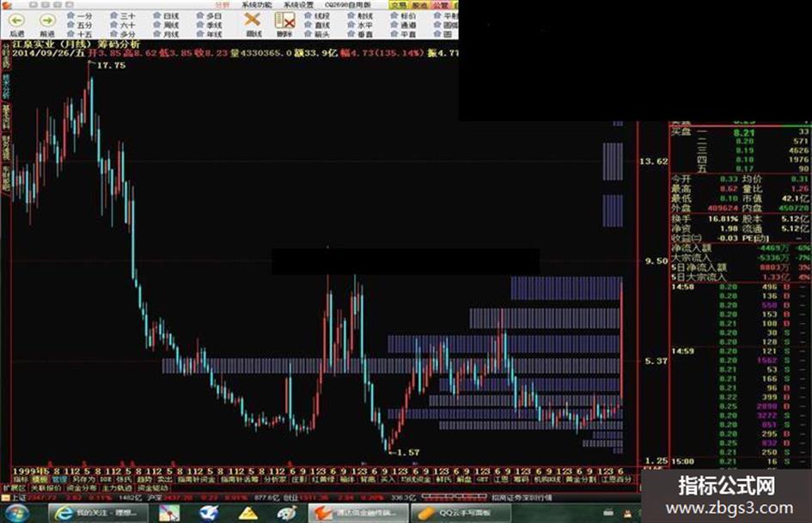Switch to 五分 five-minute period
Screen dimensions: 812x523
click(x=80, y=25)
